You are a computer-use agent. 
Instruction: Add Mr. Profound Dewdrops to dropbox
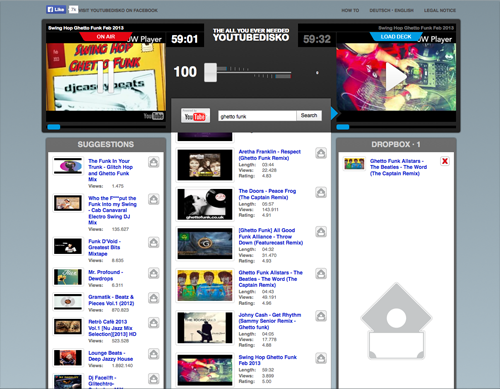point(154,273)
